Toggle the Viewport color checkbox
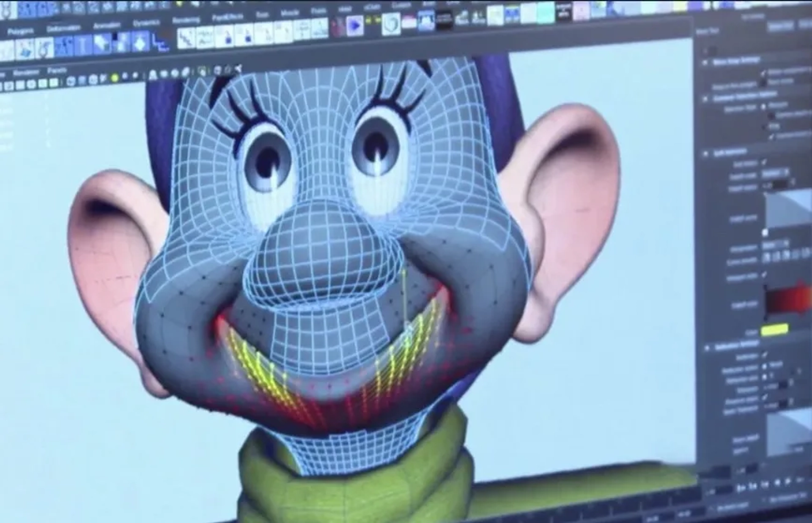This screenshot has width=812, height=523. point(764,275)
